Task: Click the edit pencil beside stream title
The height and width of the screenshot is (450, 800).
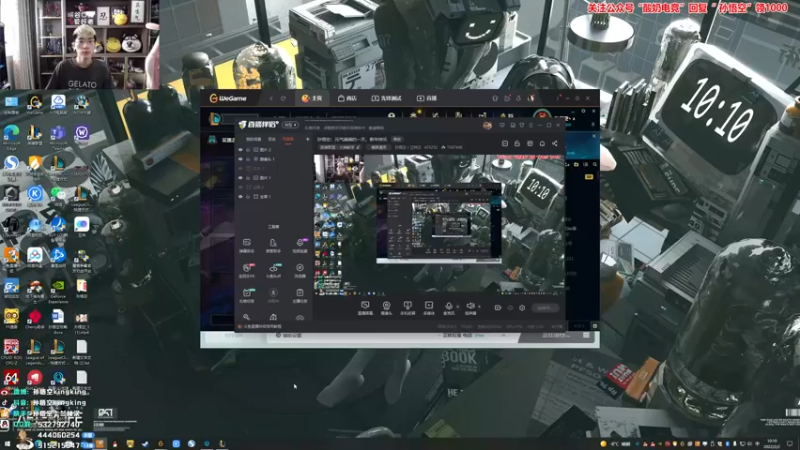Action: [x=358, y=147]
